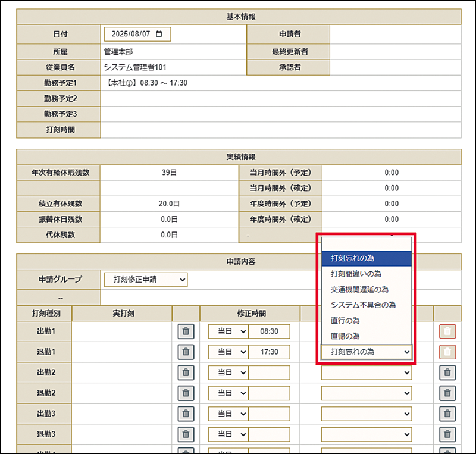Image resolution: width=476 pixels, height=454 pixels.
Task: Click the 17:30 correction time field
Action: point(269,352)
